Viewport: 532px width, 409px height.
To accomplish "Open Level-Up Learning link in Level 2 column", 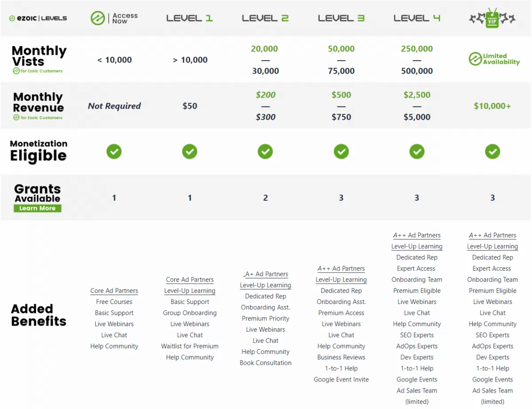I will click(266, 285).
